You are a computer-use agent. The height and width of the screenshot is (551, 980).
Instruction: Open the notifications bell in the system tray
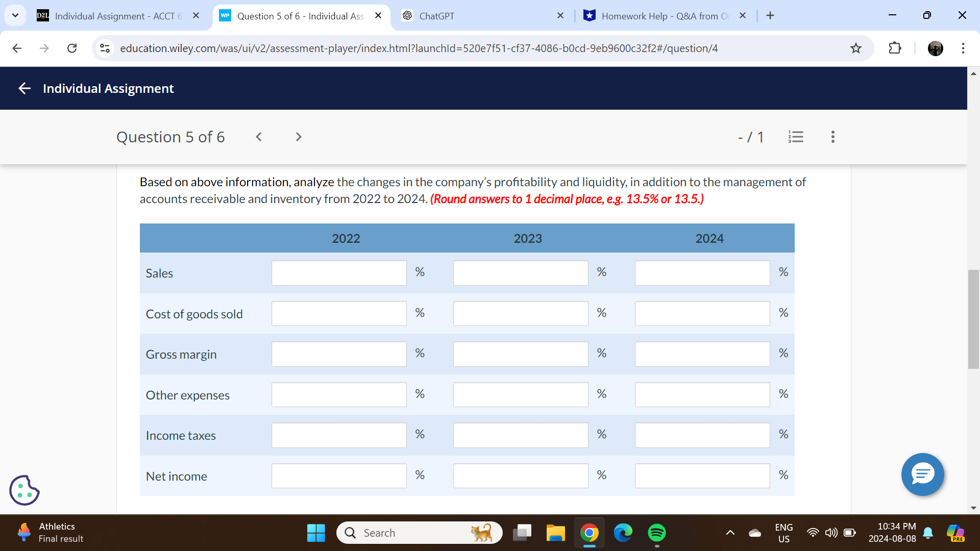point(926,533)
